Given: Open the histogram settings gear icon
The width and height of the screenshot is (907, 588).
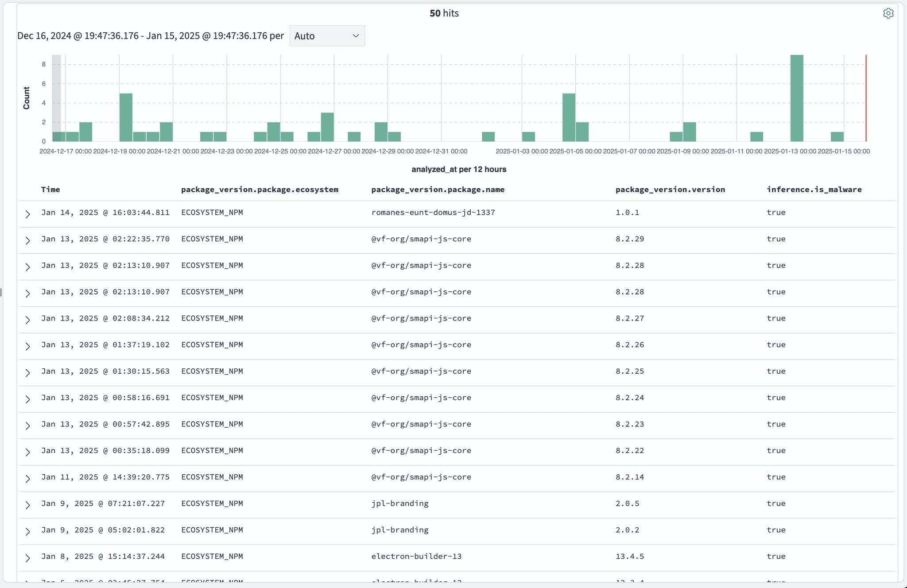Looking at the screenshot, I should (888, 13).
